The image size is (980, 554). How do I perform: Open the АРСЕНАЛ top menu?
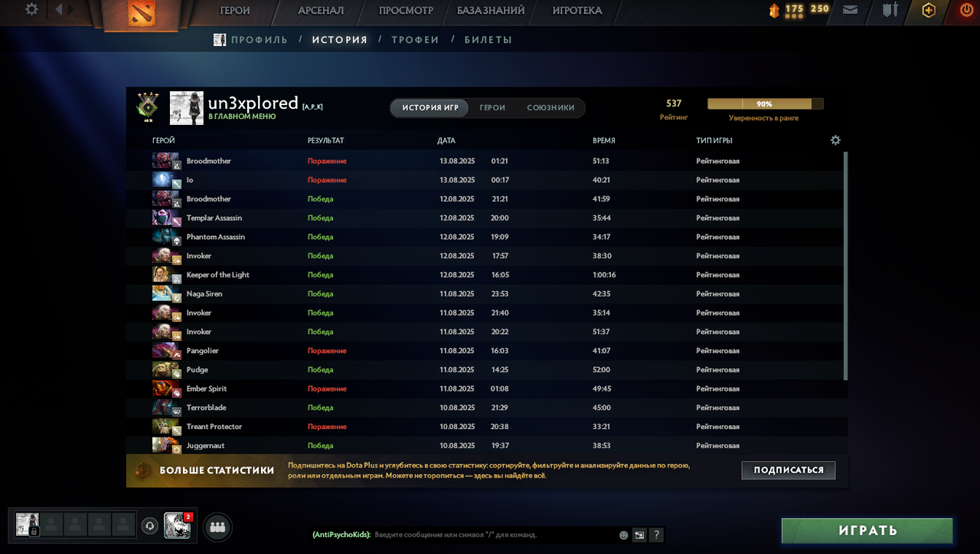[x=321, y=11]
